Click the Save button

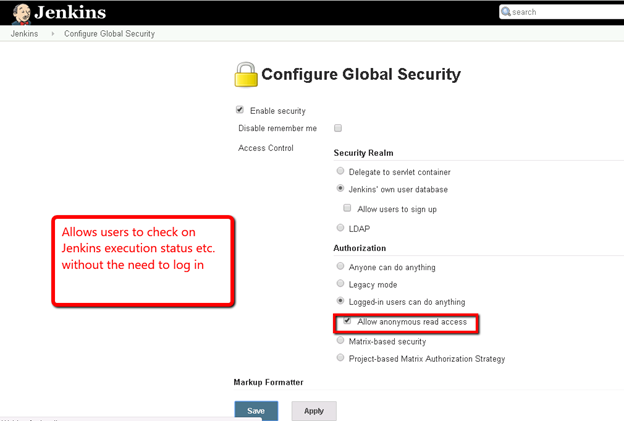pos(256,411)
